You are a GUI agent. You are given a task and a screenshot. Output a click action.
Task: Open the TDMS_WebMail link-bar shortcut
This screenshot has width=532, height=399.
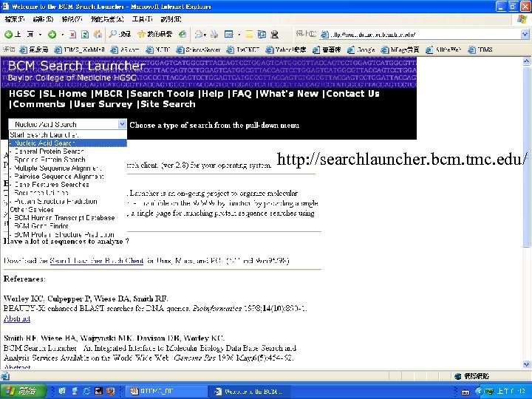79,50
